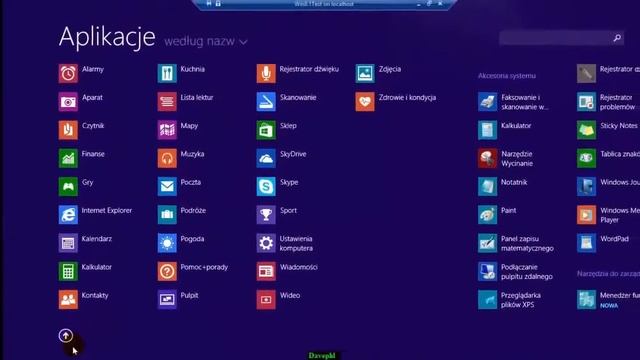Open the Alarmy app icon
Image resolution: width=640 pixels, height=360 pixels.
[68, 73]
